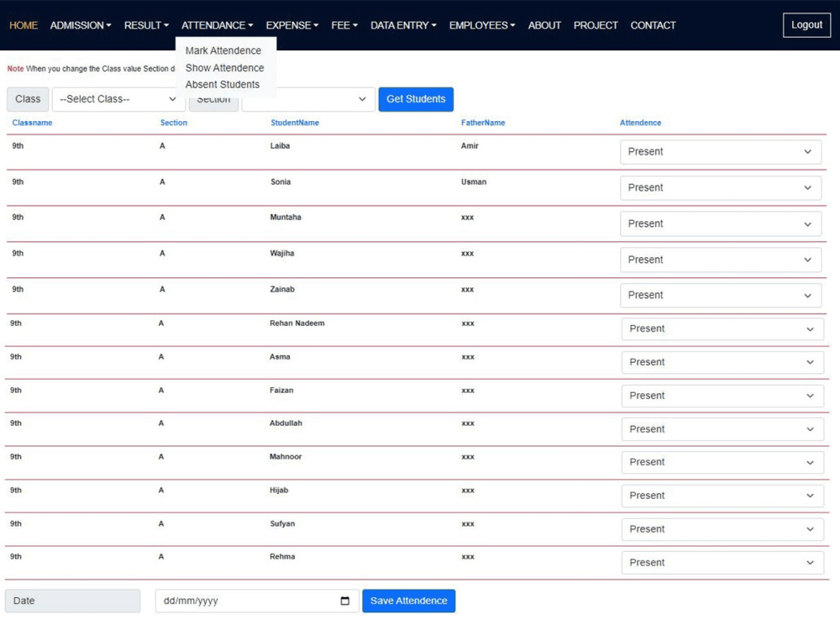
Task: Click the Section column header
Action: 174,123
